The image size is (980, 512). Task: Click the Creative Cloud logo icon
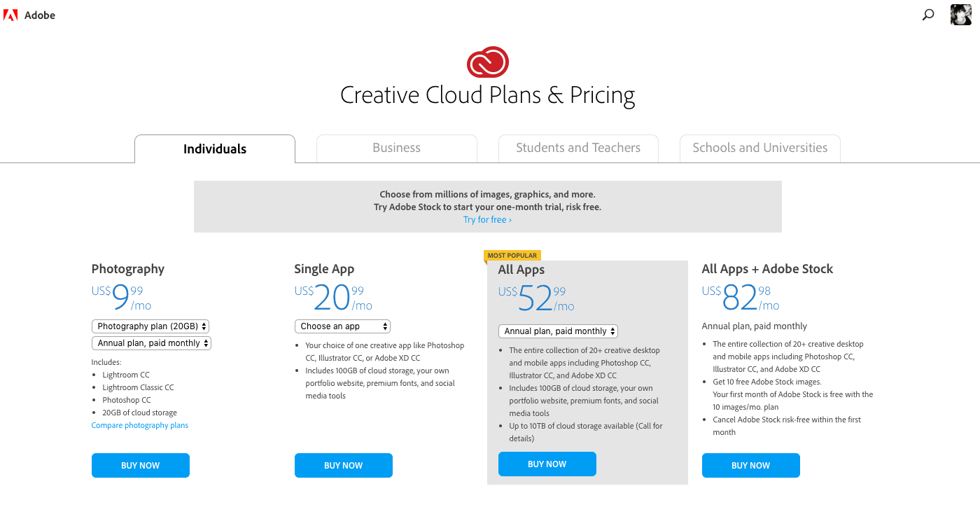pos(488,62)
